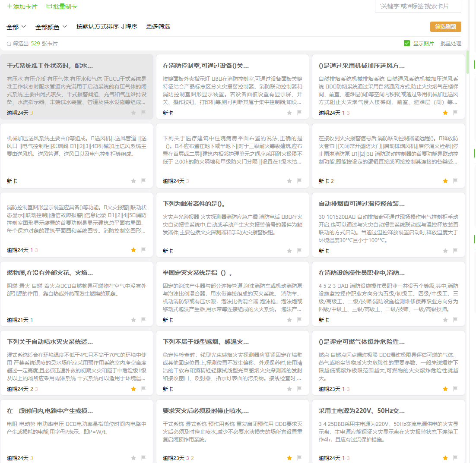Unstar the 消防控制室图形显示装置 card
Image resolution: width=476 pixels, height=463 pixels.
(x=133, y=250)
